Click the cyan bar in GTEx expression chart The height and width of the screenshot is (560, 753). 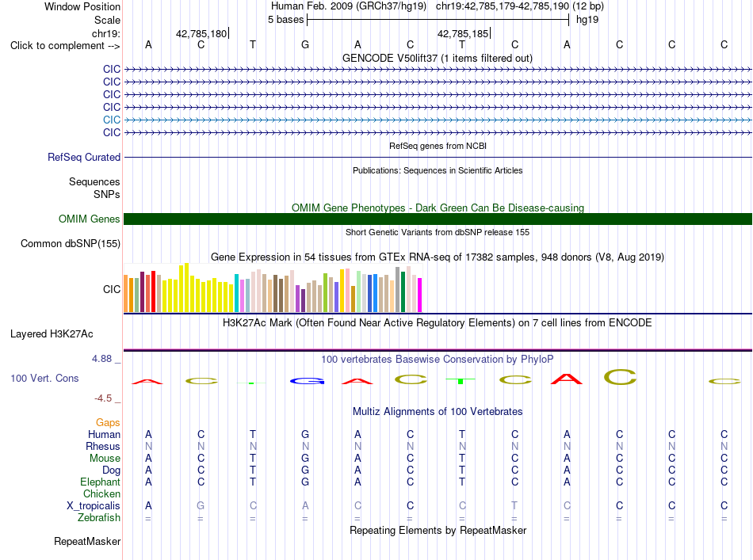pyautogui.click(x=236, y=293)
